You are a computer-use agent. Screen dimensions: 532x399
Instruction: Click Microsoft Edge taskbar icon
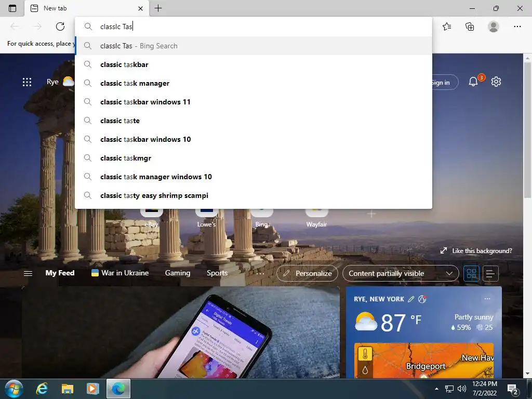click(x=118, y=389)
